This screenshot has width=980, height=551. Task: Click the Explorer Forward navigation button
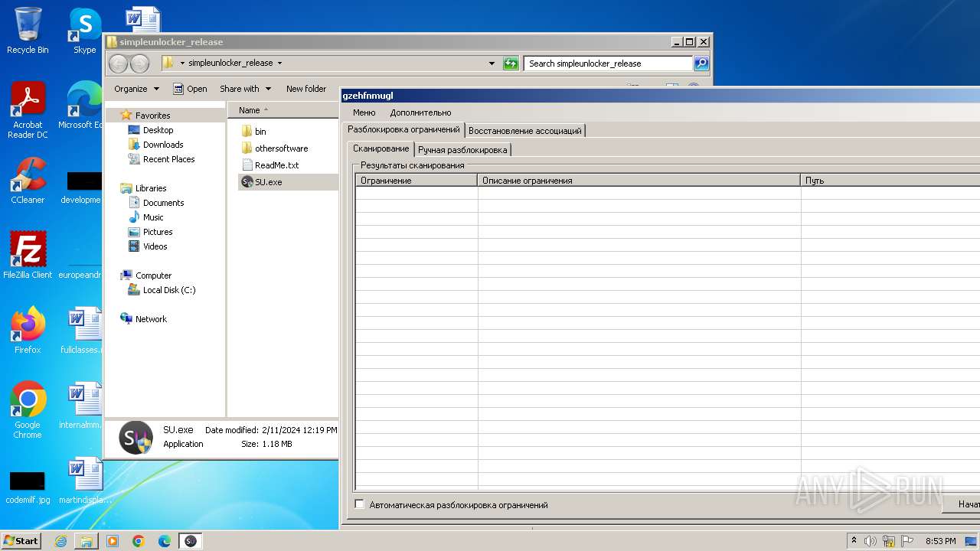point(139,64)
